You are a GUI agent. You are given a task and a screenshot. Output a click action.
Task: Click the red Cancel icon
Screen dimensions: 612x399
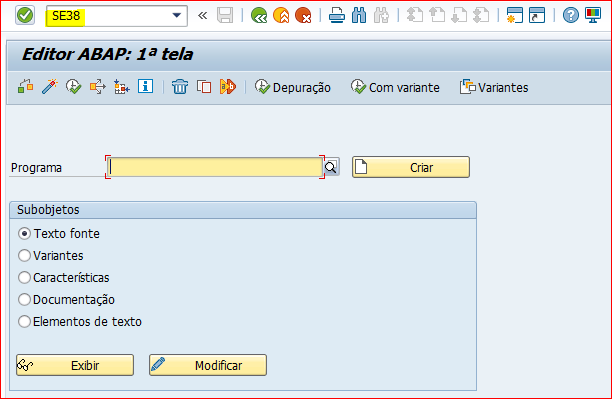[303, 16]
